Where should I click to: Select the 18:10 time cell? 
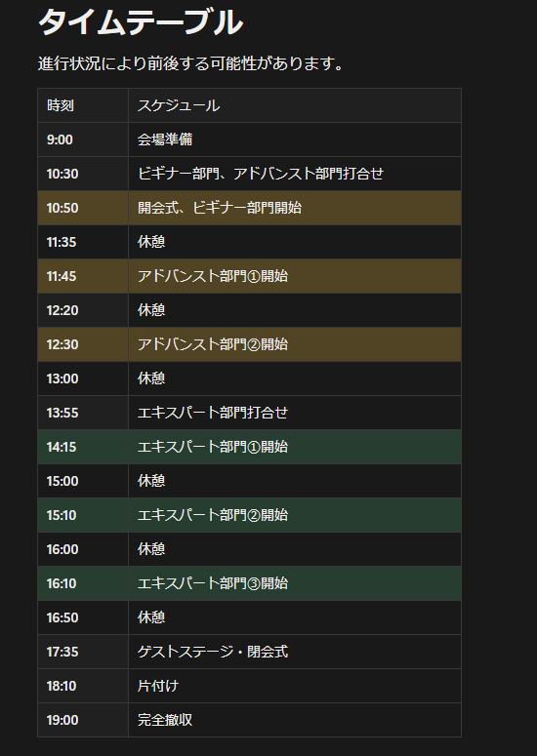83,686
